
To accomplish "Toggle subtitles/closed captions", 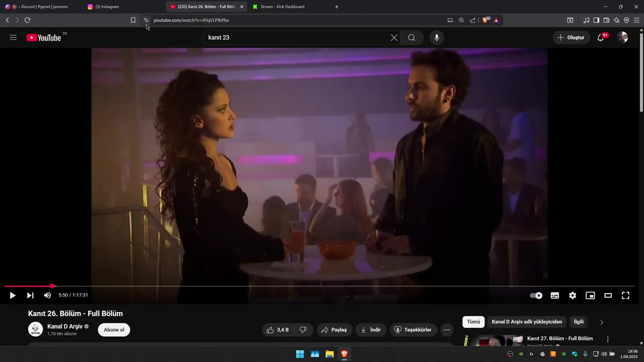I will [x=554, y=296].
